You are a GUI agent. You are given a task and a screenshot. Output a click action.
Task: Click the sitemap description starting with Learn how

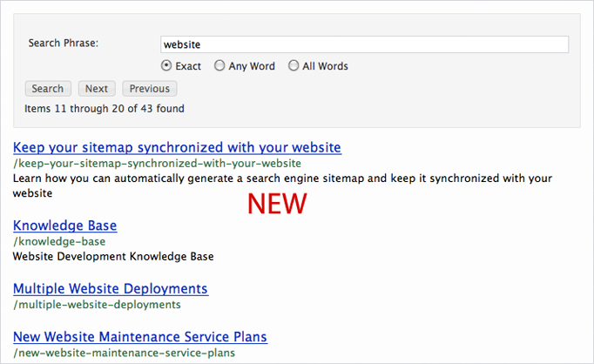(x=282, y=178)
